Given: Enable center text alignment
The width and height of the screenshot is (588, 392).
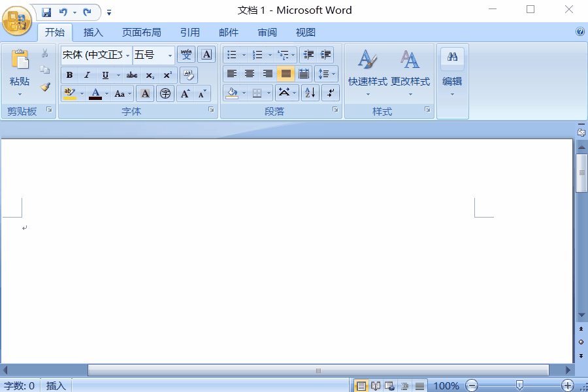Looking at the screenshot, I should pos(250,74).
